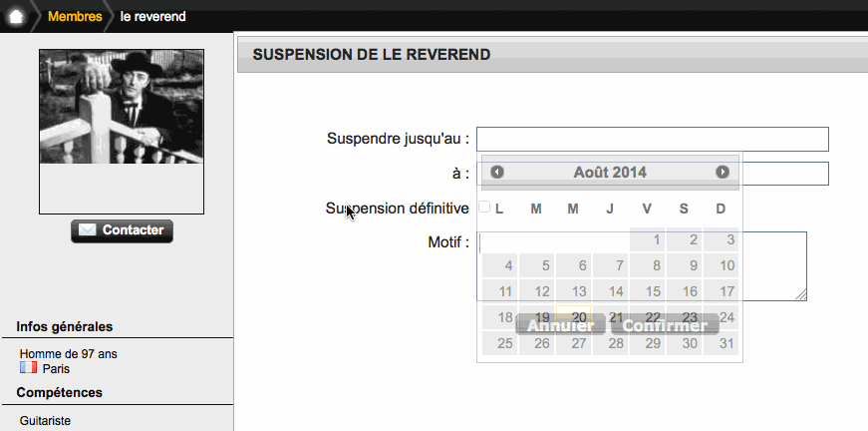This screenshot has width=868, height=431.
Task: Choose the 16th in the calendar
Action: coord(685,291)
